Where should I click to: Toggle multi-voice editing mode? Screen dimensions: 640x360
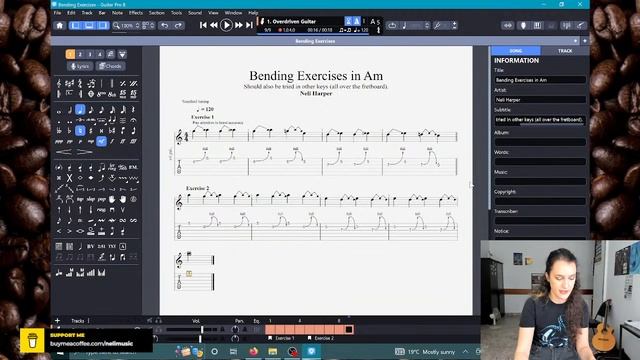point(110,54)
